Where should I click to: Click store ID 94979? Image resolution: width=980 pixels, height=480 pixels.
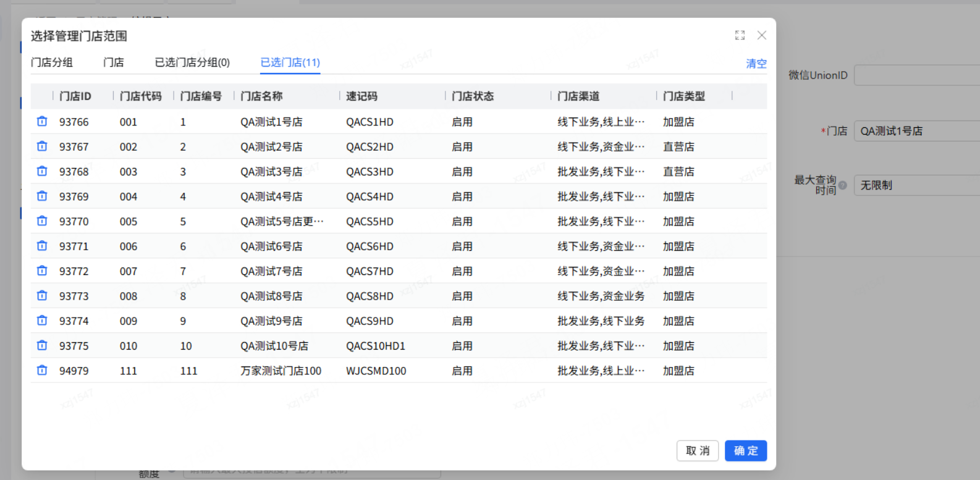pyautogui.click(x=74, y=371)
